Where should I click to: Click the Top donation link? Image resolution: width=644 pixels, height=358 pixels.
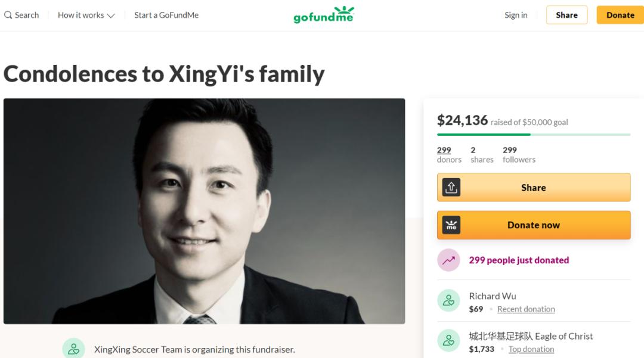tap(531, 349)
